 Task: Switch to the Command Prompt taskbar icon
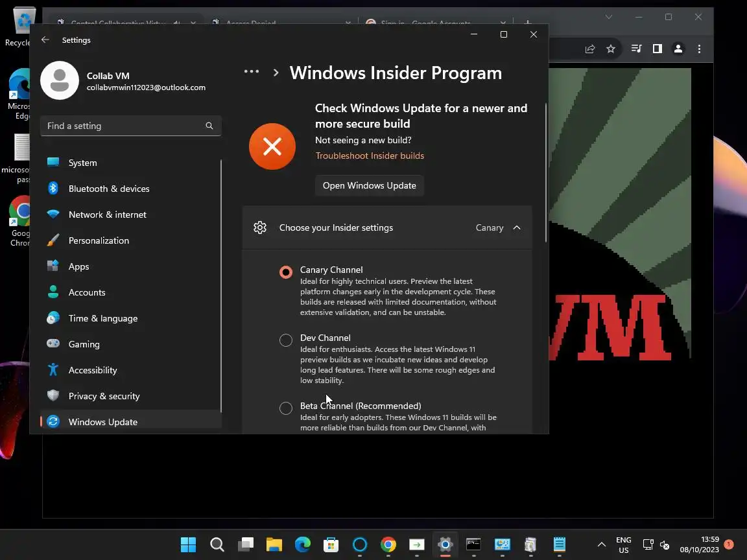click(473, 544)
